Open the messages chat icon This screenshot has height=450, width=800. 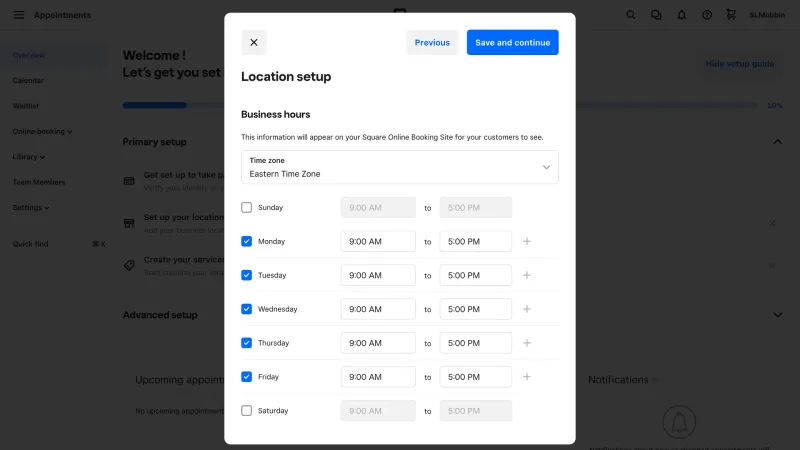(x=656, y=15)
